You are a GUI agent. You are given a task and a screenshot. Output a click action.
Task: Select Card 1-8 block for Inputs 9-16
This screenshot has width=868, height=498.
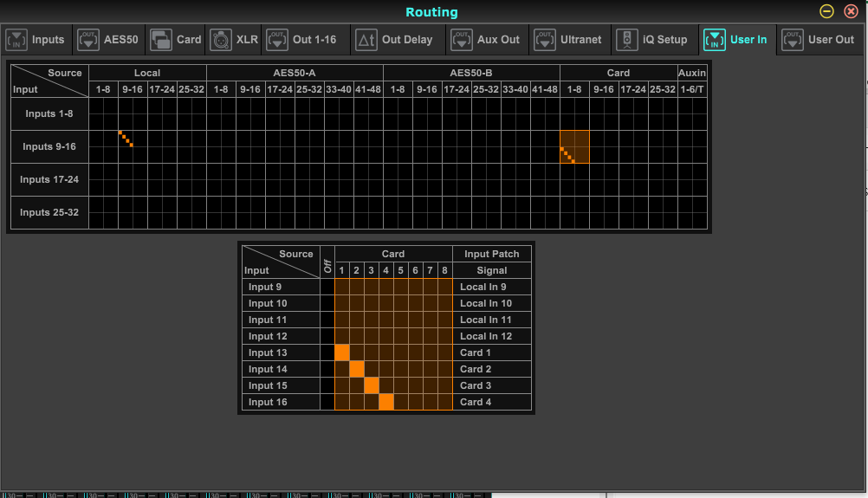pyautogui.click(x=574, y=146)
